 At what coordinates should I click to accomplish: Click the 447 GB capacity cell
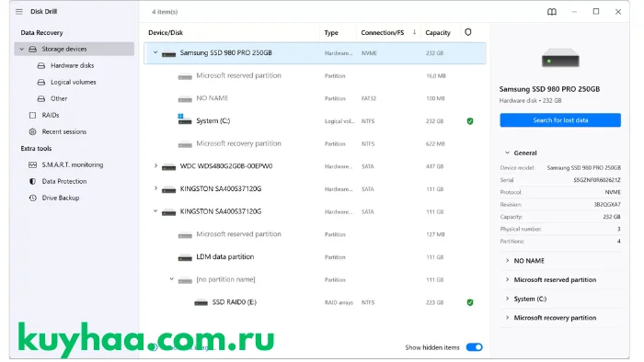[434, 167]
